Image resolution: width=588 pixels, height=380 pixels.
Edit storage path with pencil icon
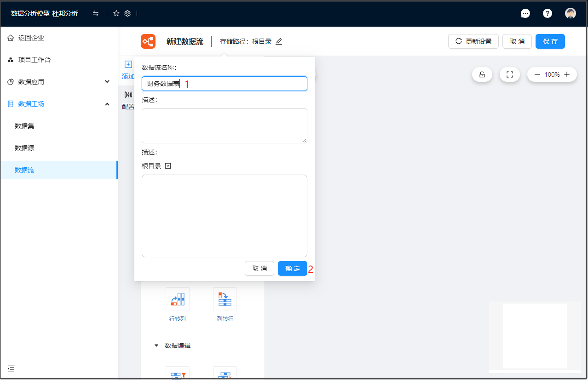[279, 41]
